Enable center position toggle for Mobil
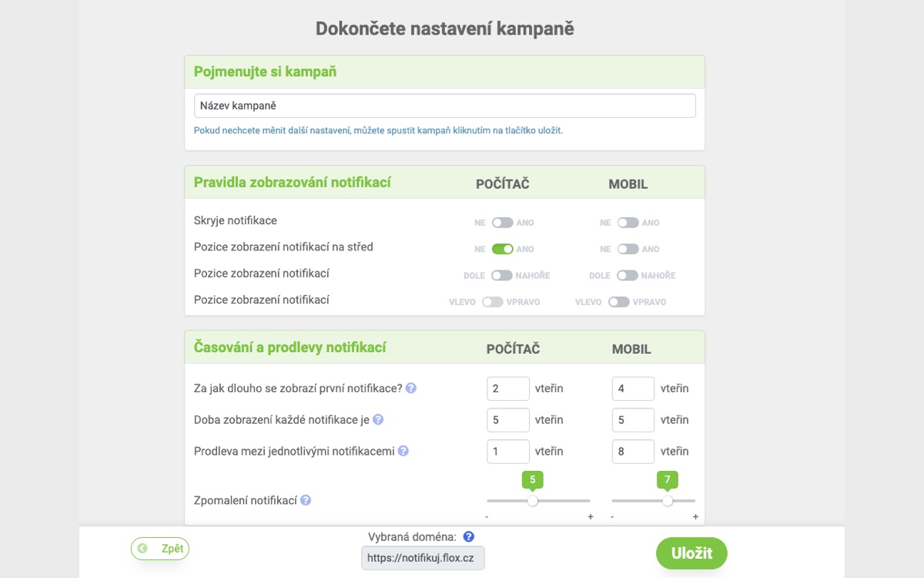The height and width of the screenshot is (578, 924). click(x=628, y=249)
